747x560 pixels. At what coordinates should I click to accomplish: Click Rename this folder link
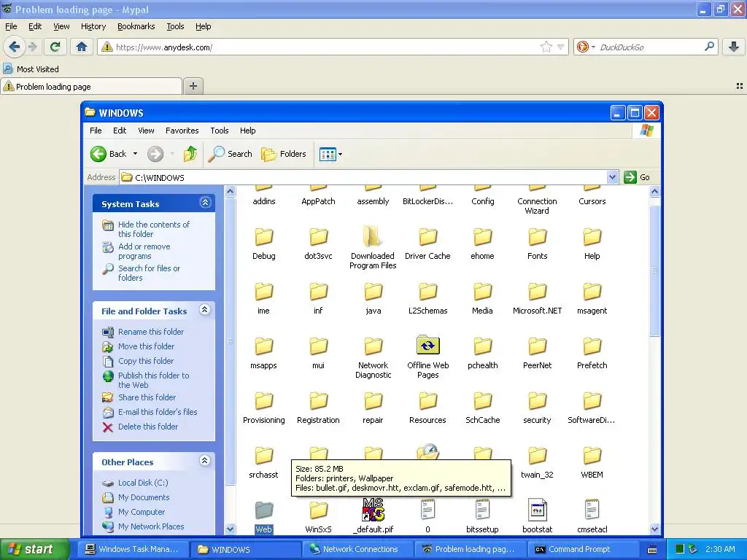pos(150,332)
